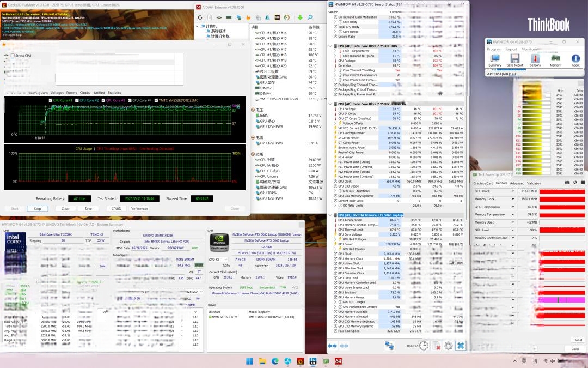Open Summary in HWiNFO main window
The width and height of the screenshot is (588, 368).
coord(494,60)
